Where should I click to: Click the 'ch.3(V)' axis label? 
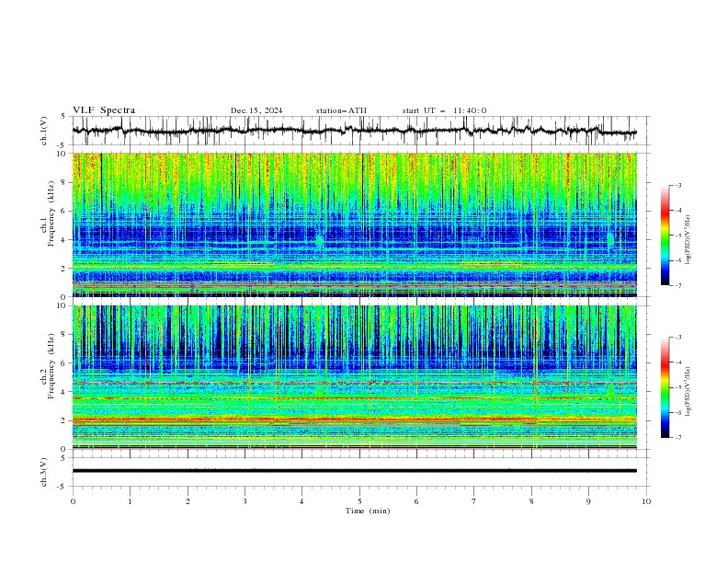point(44,472)
